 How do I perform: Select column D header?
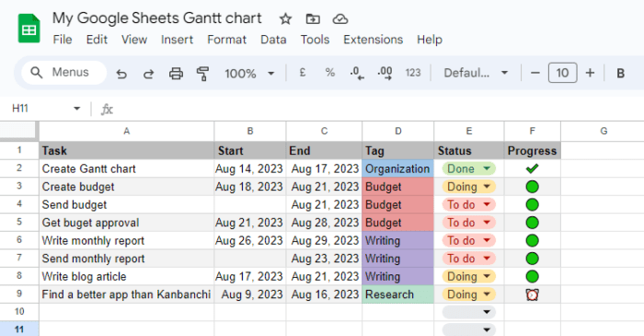click(398, 131)
